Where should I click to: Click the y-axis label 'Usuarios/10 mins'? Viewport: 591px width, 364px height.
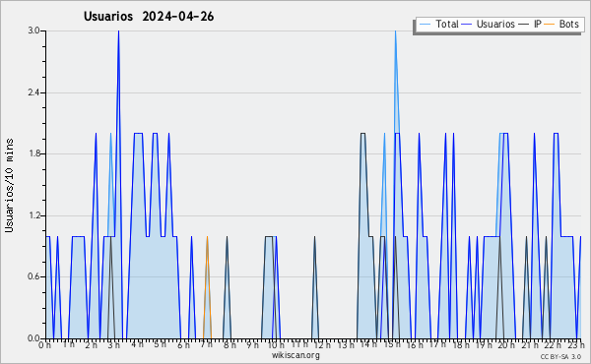tap(9, 185)
